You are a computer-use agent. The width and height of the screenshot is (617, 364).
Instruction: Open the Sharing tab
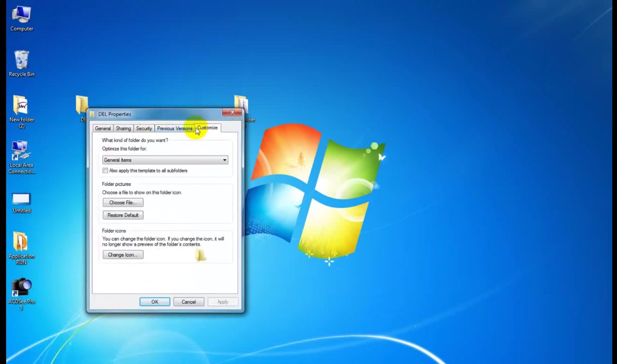coord(123,128)
